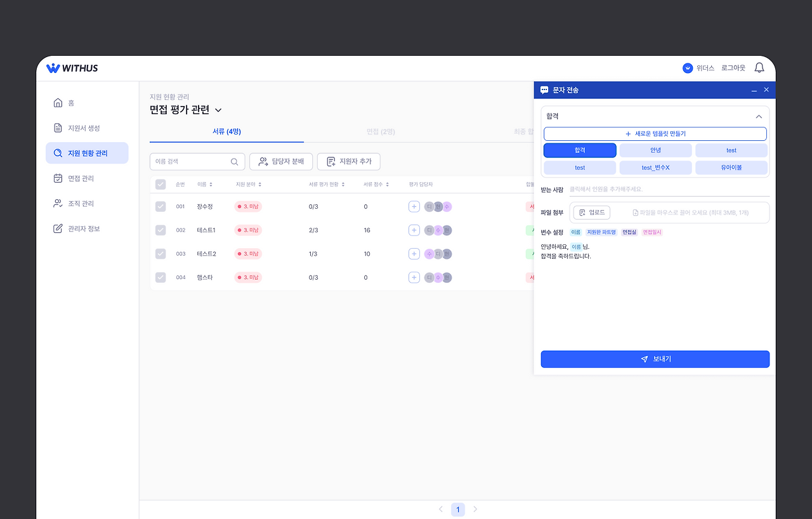The width and height of the screenshot is (812, 519).
Task: Insert the 면접일시 variable chip
Action: coord(652,232)
